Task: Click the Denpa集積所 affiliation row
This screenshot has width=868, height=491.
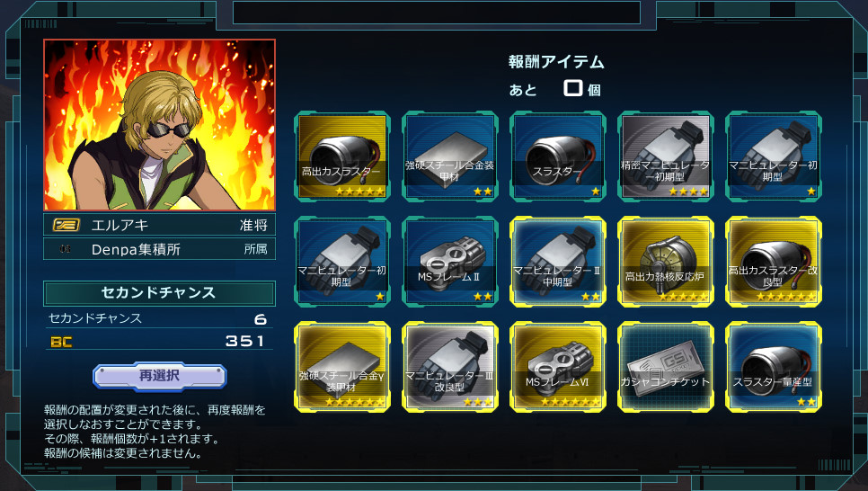Action: click(159, 249)
